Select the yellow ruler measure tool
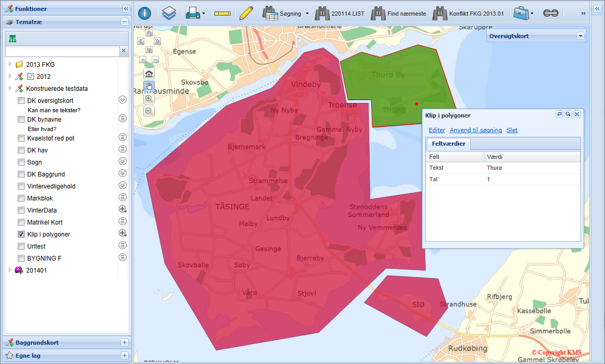Viewport: 605px width, 364px height. [222, 14]
